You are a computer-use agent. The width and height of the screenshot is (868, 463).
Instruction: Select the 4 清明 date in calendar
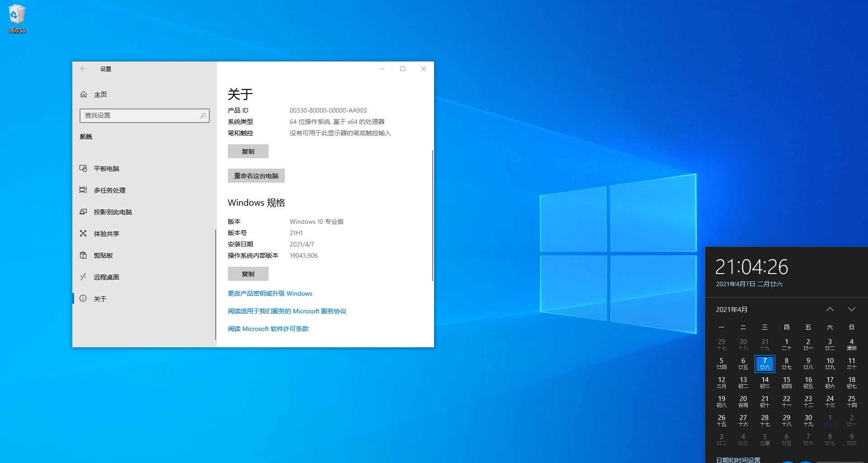click(x=852, y=345)
